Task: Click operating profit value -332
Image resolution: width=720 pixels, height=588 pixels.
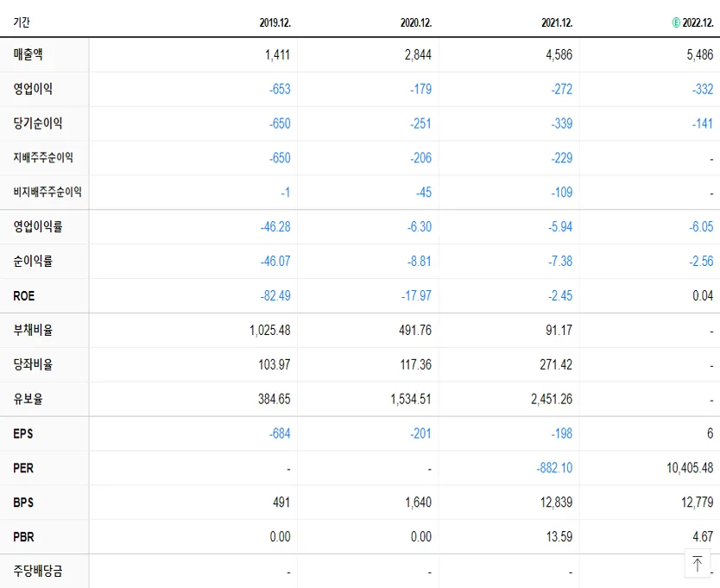Action: [x=703, y=89]
